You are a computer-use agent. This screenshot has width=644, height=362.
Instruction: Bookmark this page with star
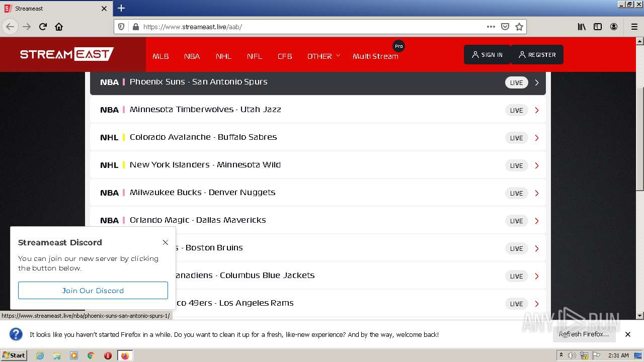[519, 27]
